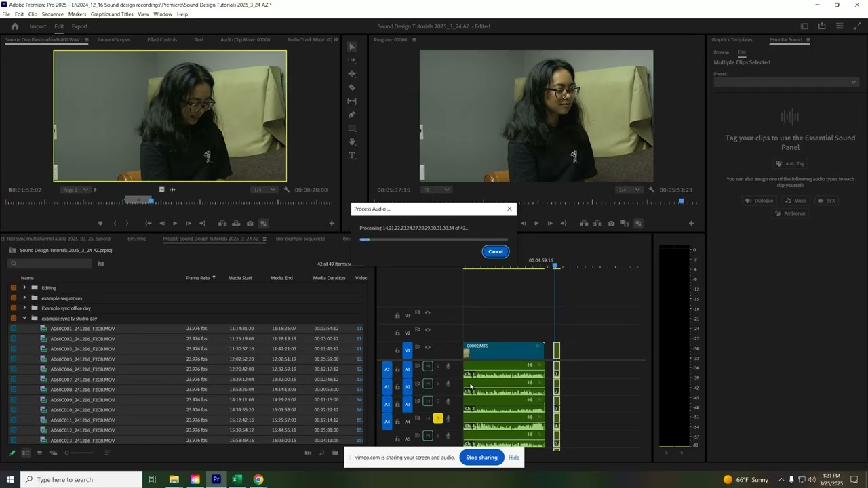Image resolution: width=868 pixels, height=488 pixels.
Task: Toggle V3 track output eye
Action: click(x=427, y=312)
